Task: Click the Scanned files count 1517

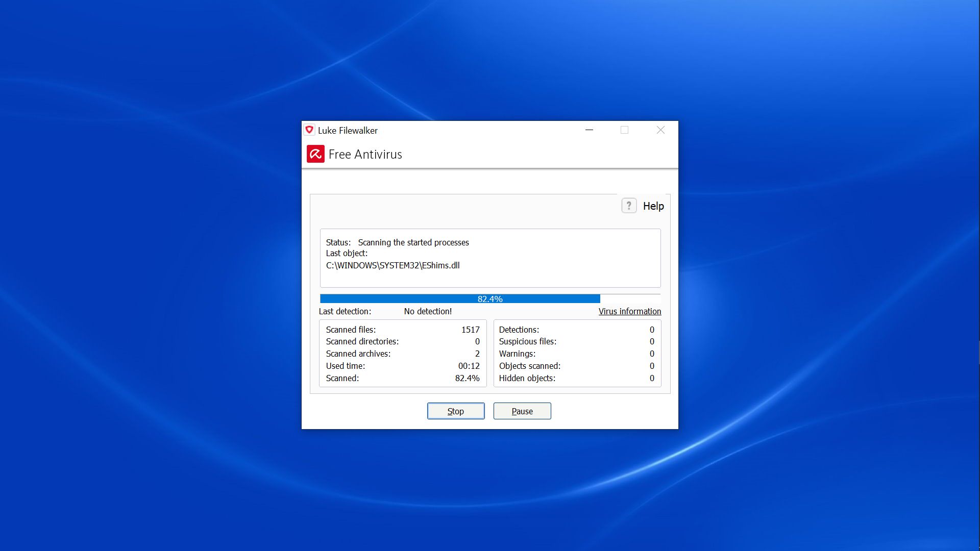Action: pos(470,330)
